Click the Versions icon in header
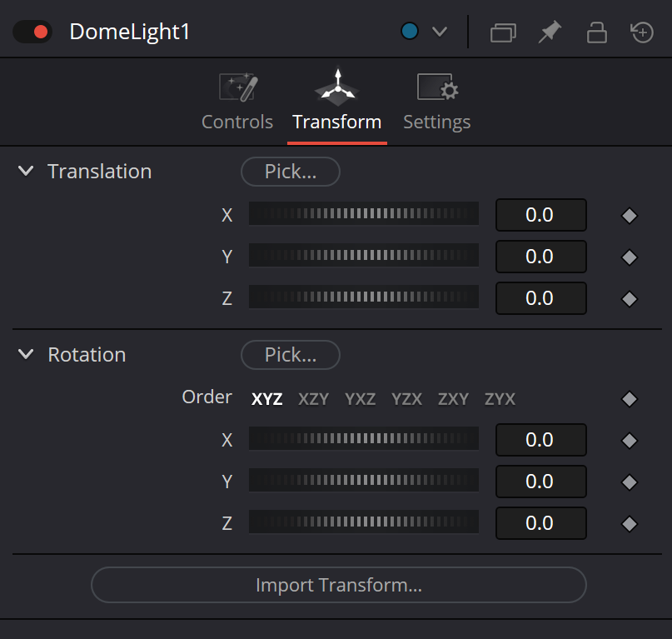This screenshot has width=672, height=639. tap(503, 32)
